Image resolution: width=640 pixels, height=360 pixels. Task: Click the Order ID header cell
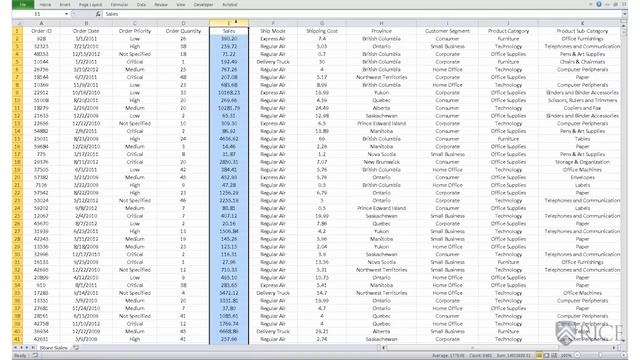41,31
